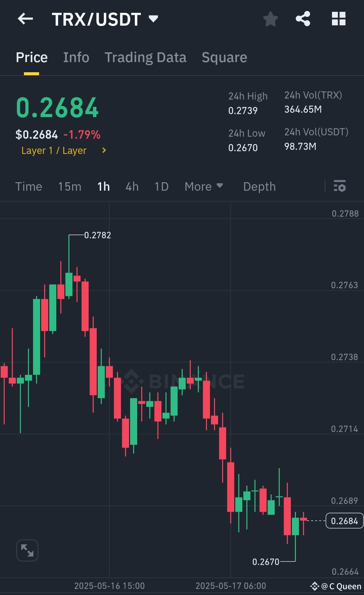Expand the More timeframe options
Viewport: 364px width, 595px height.
(x=204, y=186)
